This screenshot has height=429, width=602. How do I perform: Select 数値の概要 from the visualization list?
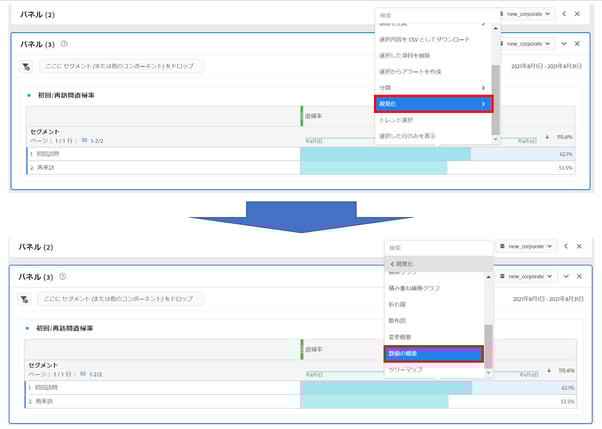pos(434,353)
